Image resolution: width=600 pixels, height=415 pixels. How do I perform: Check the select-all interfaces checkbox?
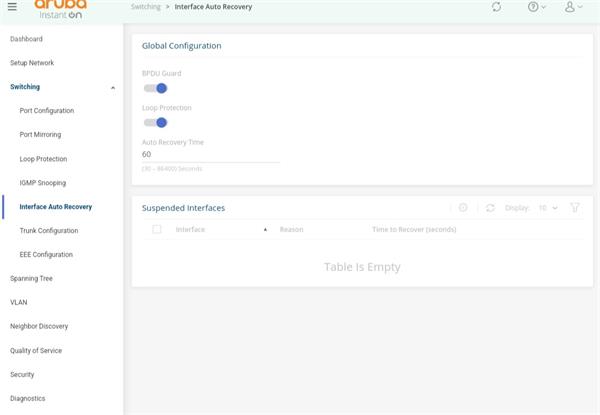point(157,229)
